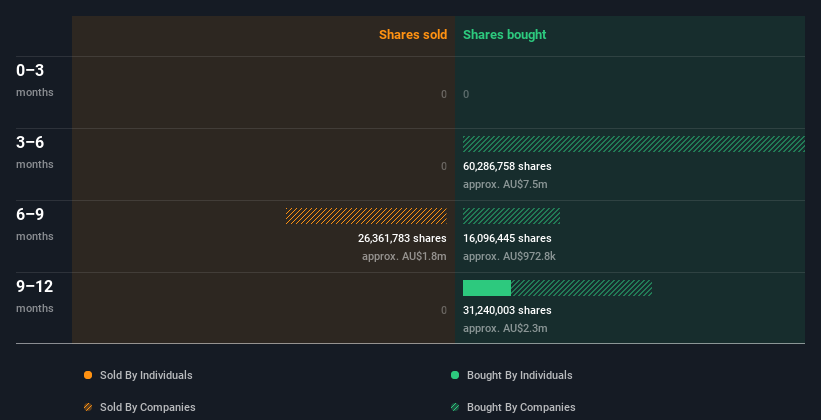Click the solid green bar in 9–12 months
Screen dimensions: 821x420
487,288
